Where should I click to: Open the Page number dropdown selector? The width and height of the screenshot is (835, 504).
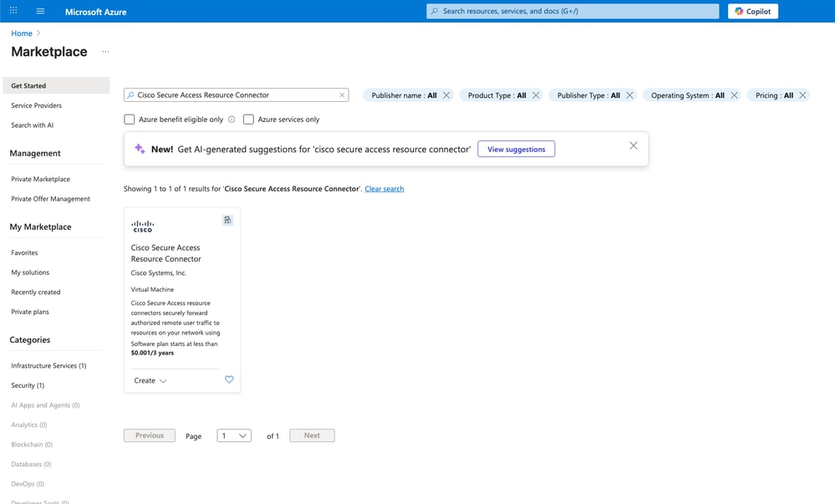click(x=233, y=435)
